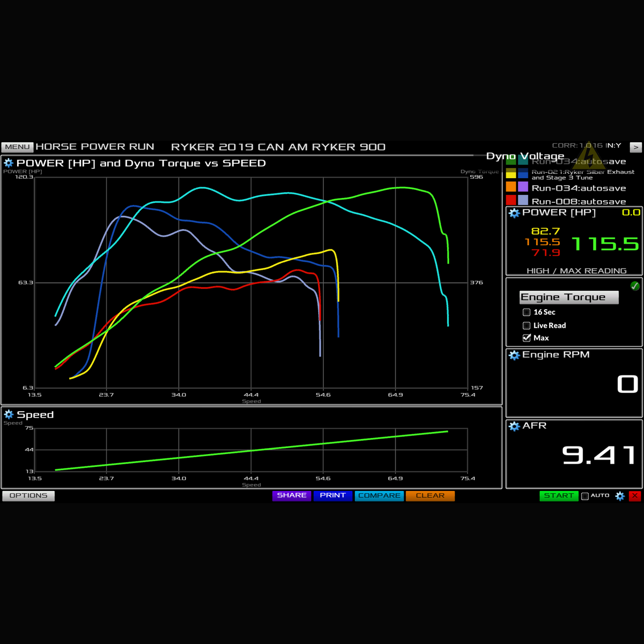The width and height of the screenshot is (644, 644).
Task: Click the red X close button at bottom
Action: coord(635,496)
